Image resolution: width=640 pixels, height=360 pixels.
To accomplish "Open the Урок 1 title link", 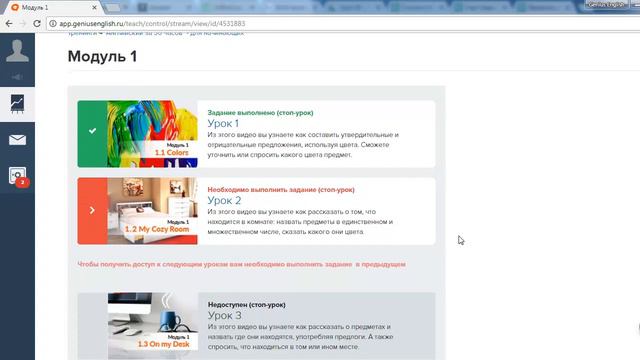I will [x=223, y=123].
